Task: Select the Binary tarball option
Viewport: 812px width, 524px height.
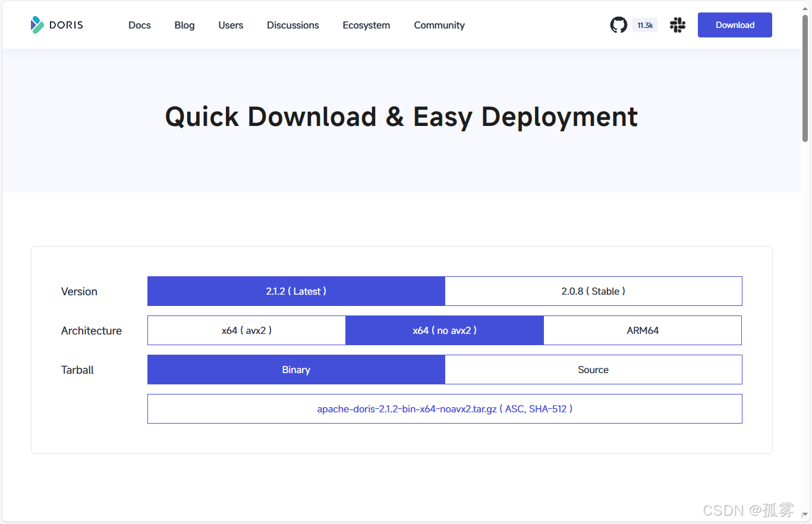Action: point(296,370)
